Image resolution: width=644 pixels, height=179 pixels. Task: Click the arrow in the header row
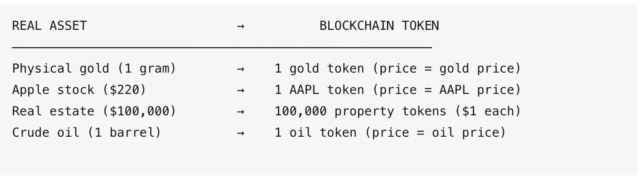click(240, 26)
